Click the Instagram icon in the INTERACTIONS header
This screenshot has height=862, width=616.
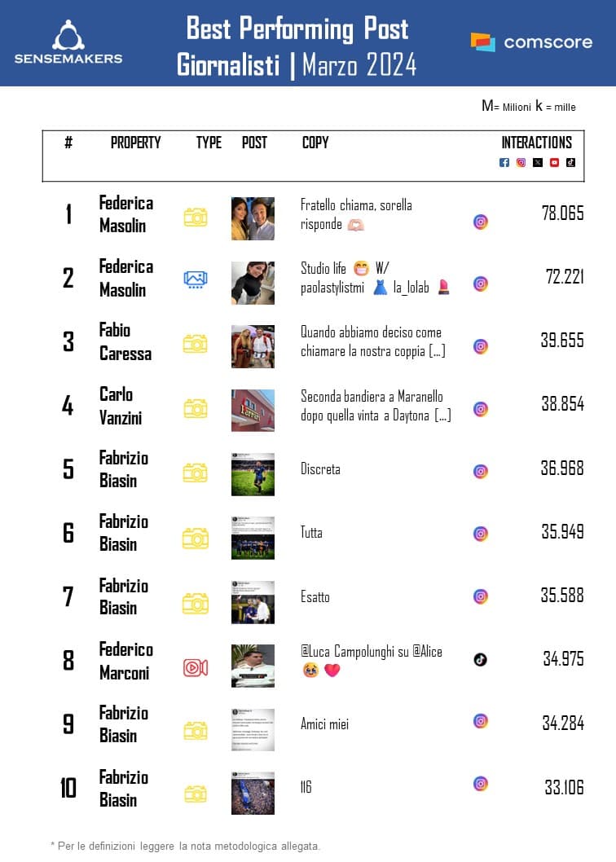point(521,162)
